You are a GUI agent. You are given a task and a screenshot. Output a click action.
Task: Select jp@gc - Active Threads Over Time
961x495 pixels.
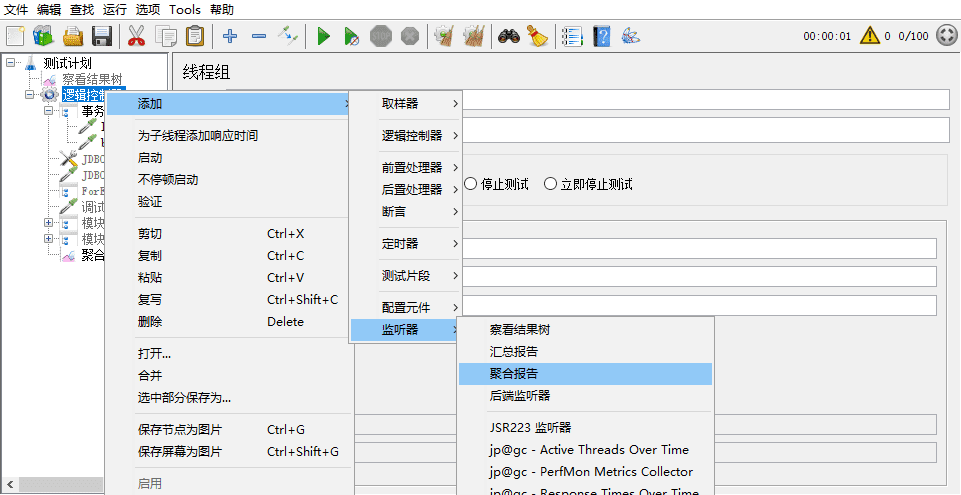tap(585, 450)
